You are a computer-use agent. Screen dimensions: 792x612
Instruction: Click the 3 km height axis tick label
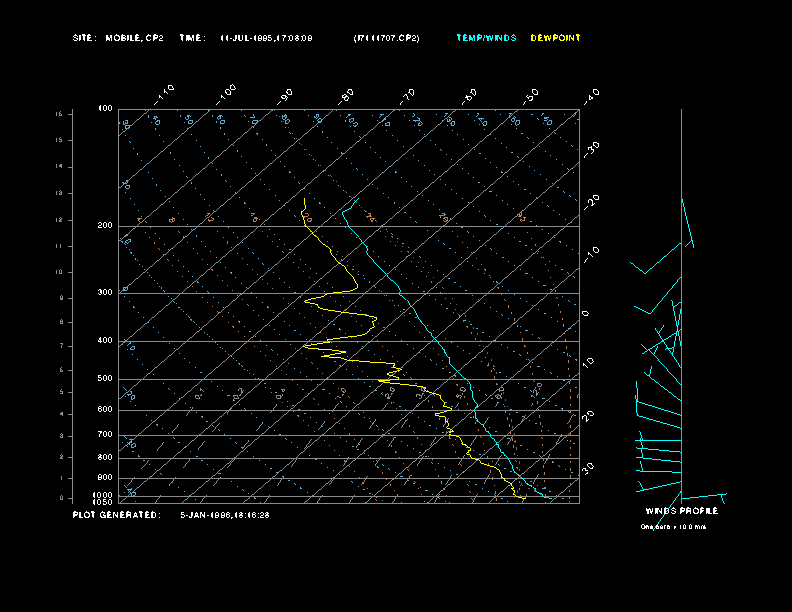[x=62, y=436]
